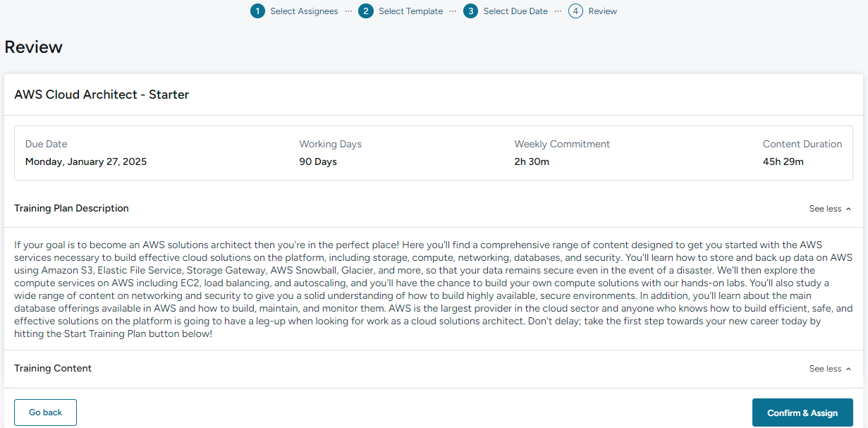Click the Due Date label

coord(47,144)
